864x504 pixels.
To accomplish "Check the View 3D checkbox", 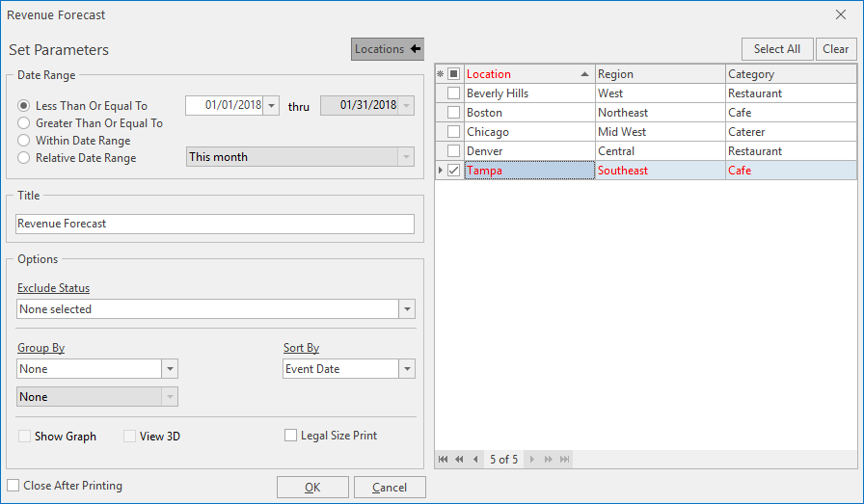I will [129, 437].
